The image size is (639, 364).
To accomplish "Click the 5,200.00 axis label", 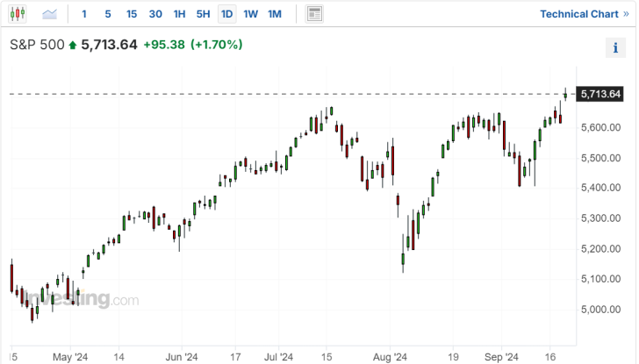I will coord(600,249).
